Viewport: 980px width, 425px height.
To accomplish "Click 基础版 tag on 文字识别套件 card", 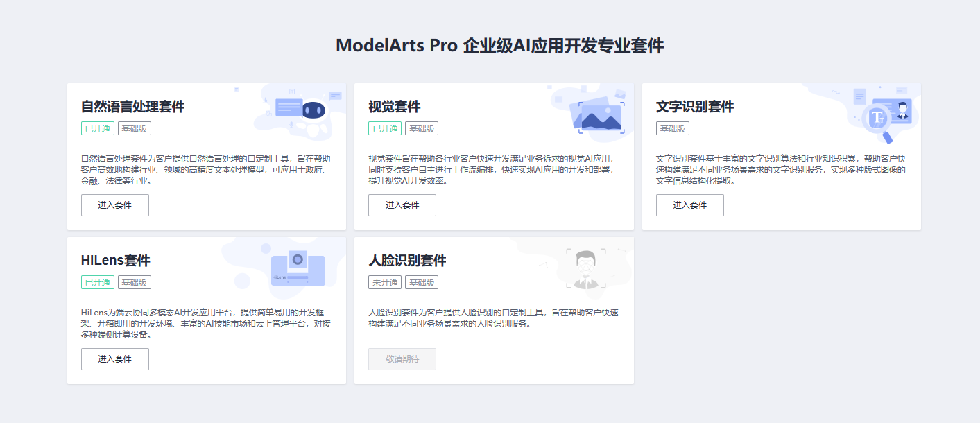I will pyautogui.click(x=673, y=128).
